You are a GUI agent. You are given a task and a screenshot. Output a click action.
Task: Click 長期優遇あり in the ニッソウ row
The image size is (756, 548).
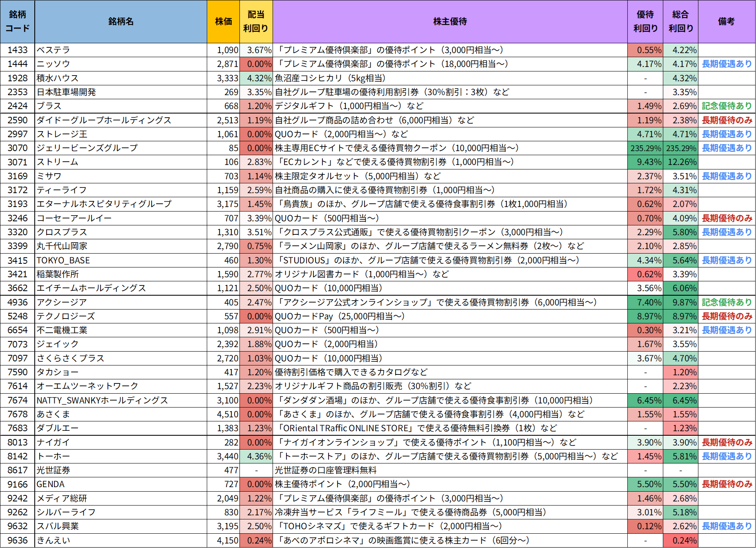(727, 64)
